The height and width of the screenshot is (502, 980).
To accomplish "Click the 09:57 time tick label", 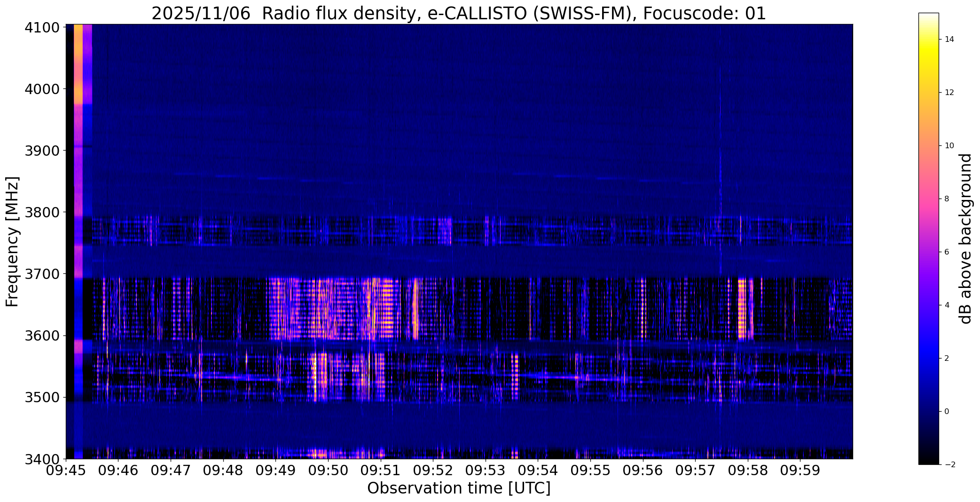I will pyautogui.click(x=695, y=470).
